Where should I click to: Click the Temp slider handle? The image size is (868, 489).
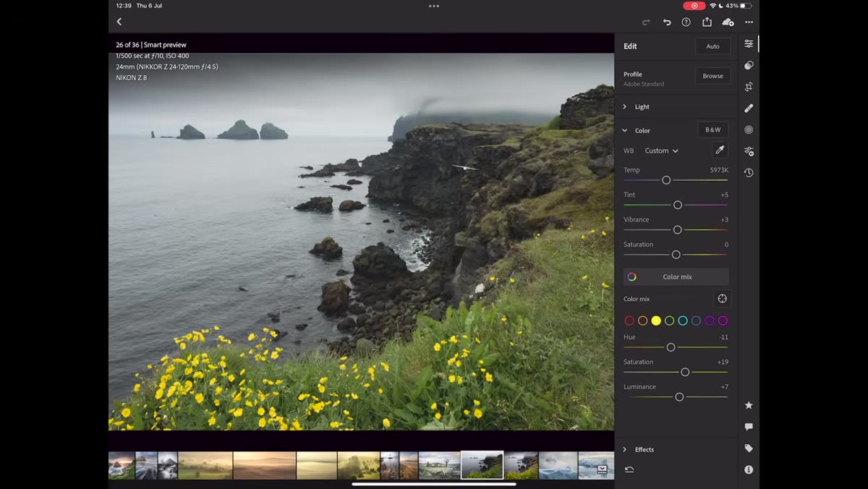tap(666, 180)
